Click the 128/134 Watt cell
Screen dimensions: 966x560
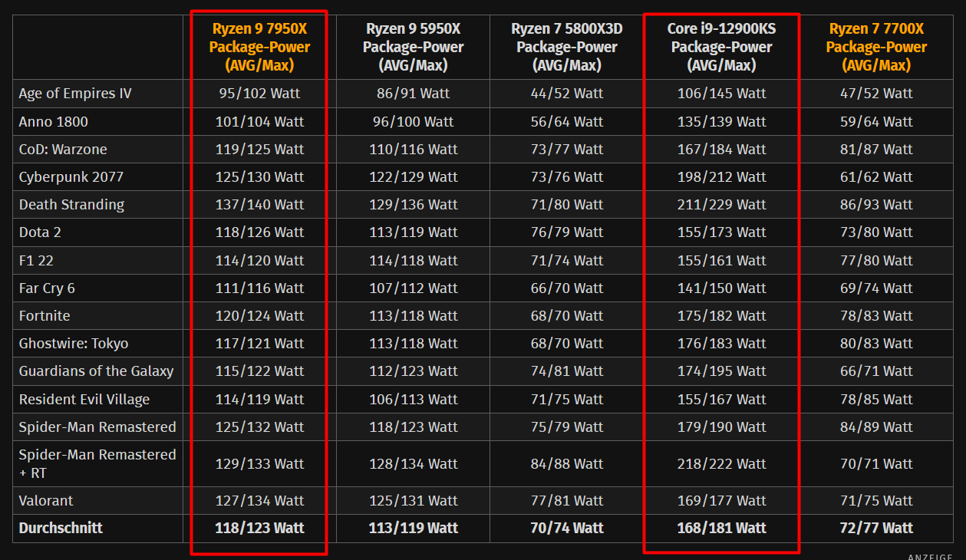pyautogui.click(x=413, y=463)
